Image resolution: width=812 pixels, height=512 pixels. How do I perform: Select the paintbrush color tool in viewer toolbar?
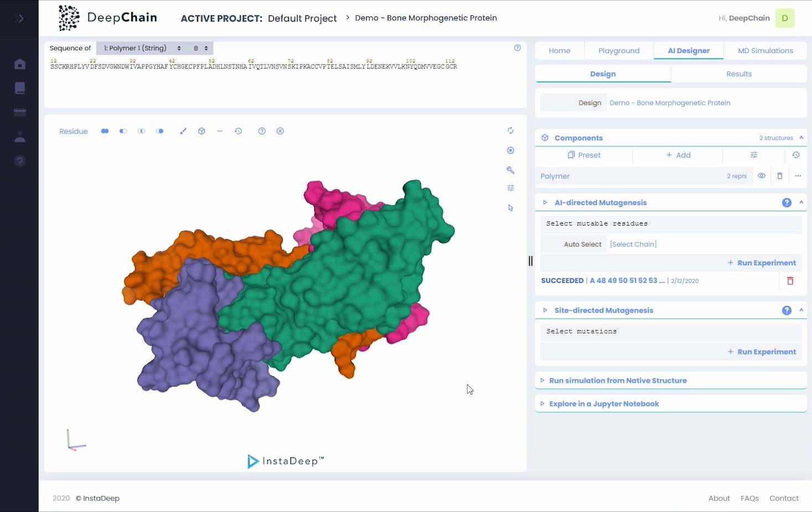pos(183,131)
